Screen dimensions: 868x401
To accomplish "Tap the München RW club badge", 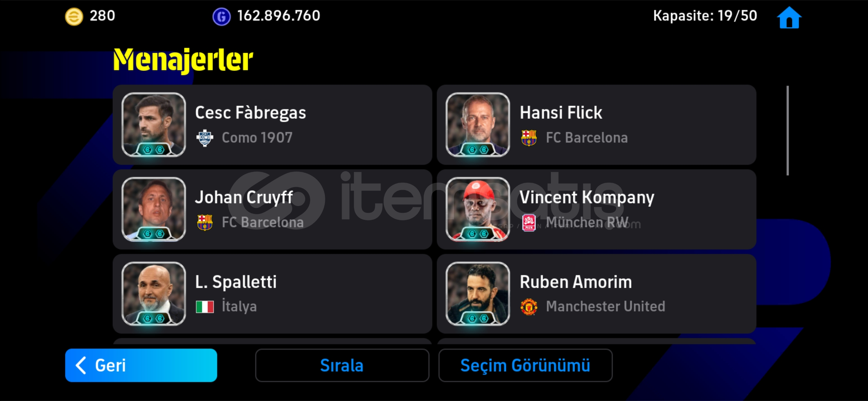I will pos(529,223).
